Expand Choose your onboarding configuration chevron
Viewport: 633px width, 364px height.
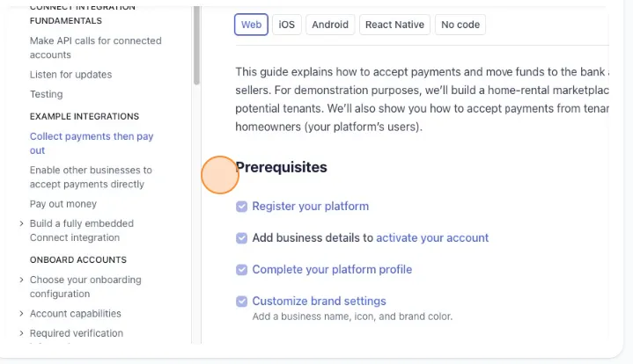point(21,280)
